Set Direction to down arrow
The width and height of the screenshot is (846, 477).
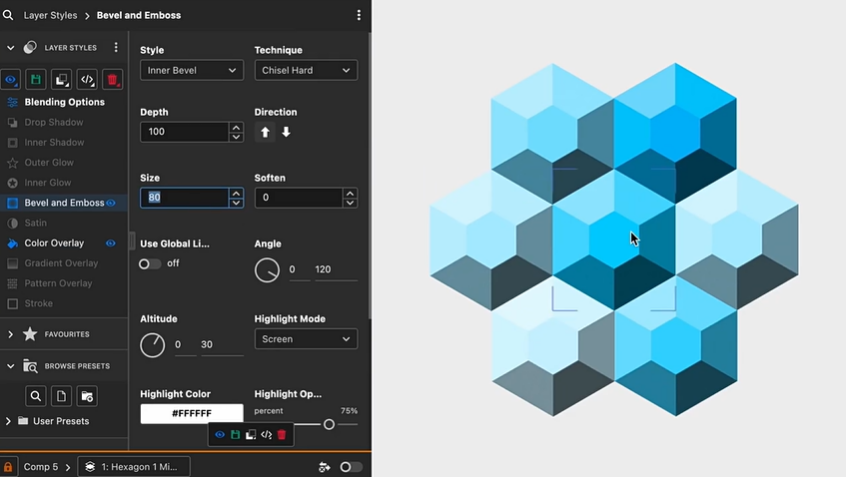coord(286,132)
